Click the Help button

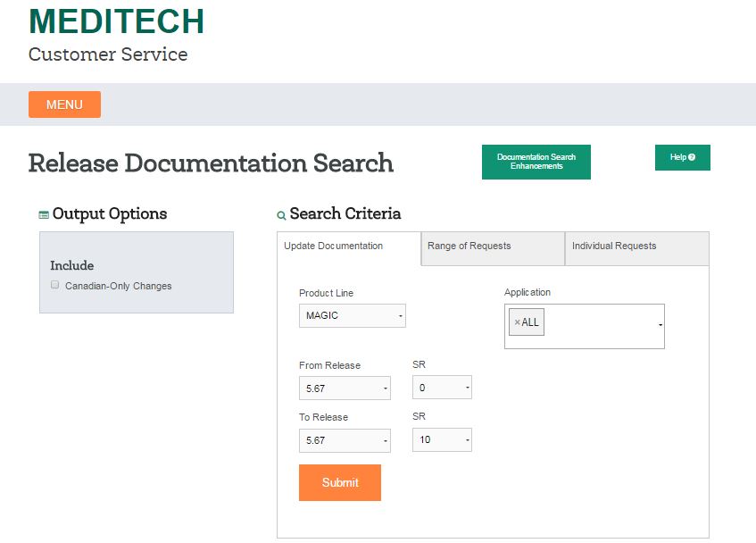682,157
